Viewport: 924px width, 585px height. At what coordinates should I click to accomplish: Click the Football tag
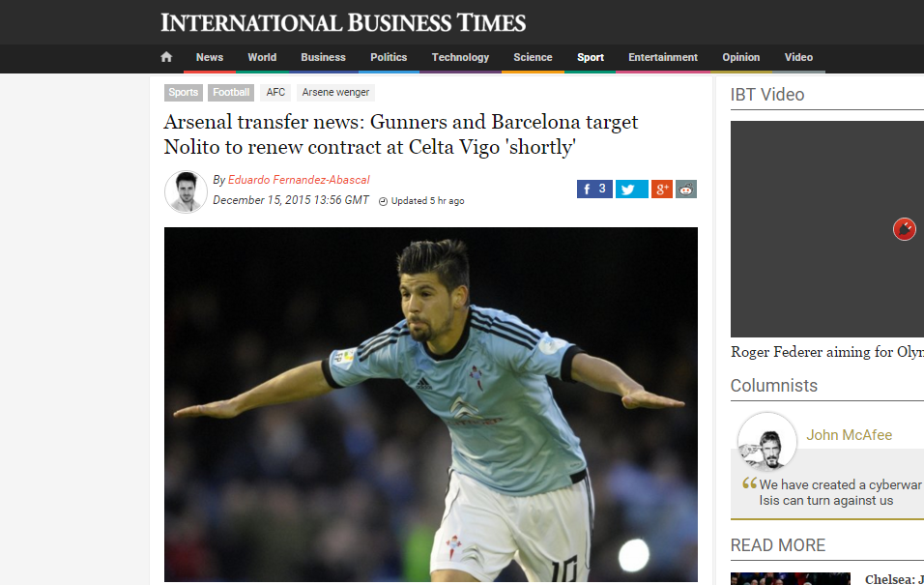coord(231,93)
